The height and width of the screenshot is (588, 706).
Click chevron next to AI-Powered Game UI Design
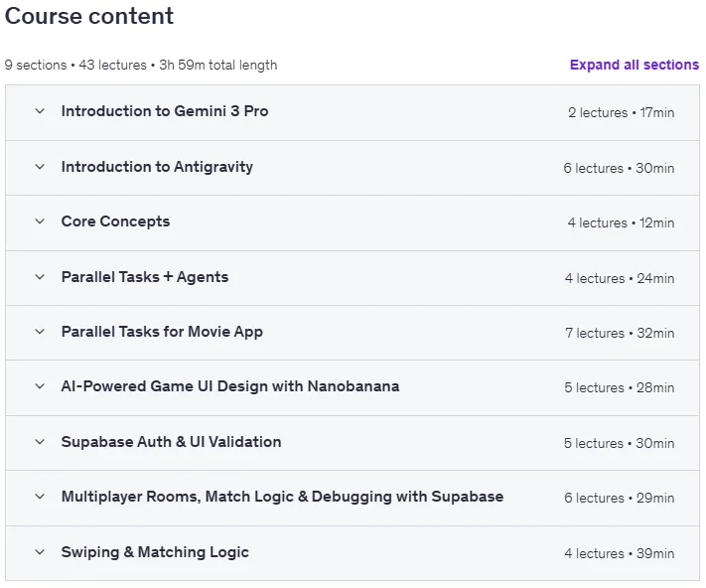[x=40, y=386]
